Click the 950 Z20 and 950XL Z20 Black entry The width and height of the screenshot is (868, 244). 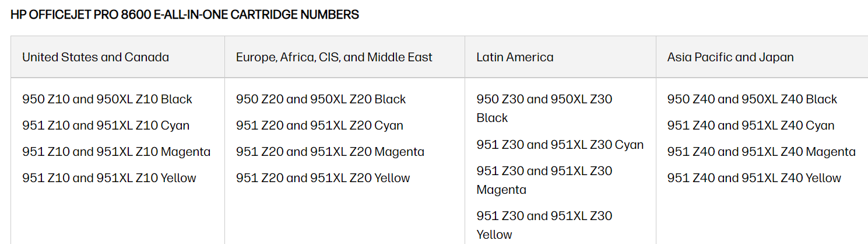click(x=321, y=99)
